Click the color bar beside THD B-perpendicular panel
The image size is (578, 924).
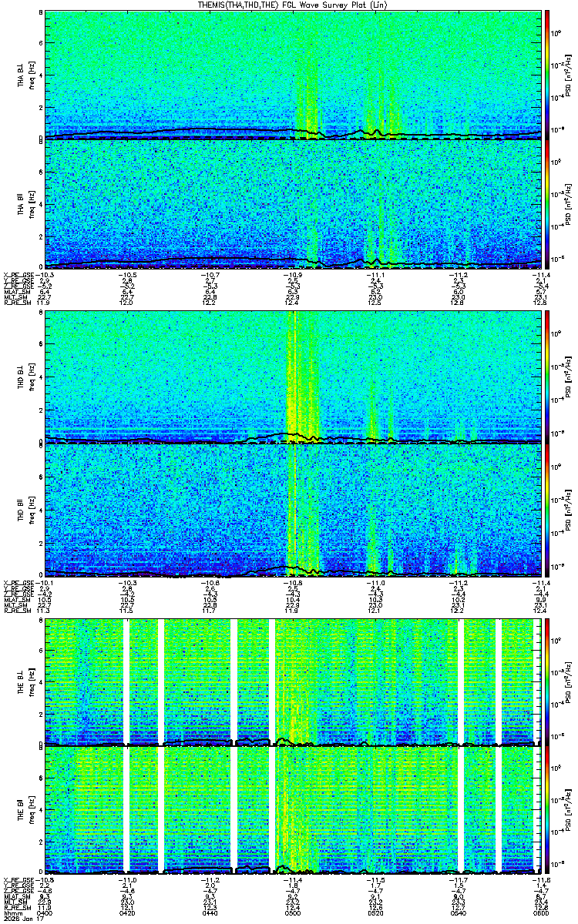pos(546,377)
